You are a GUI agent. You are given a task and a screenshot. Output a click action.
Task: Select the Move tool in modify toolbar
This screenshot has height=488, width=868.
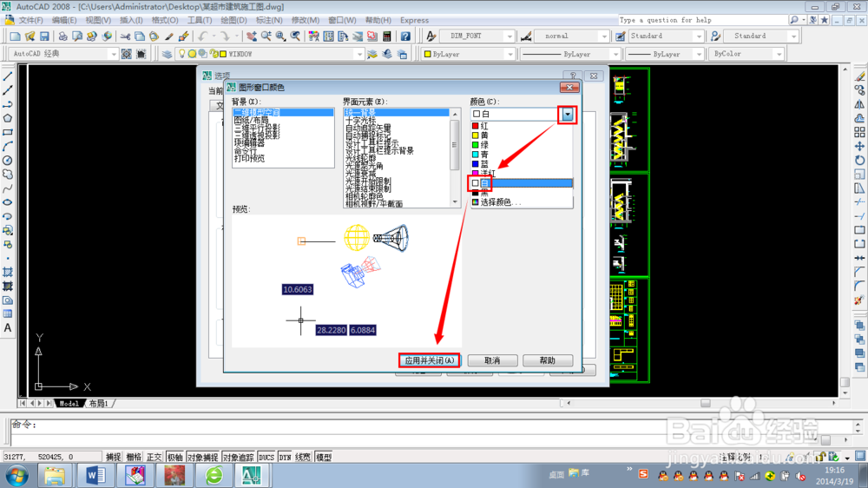click(x=859, y=146)
